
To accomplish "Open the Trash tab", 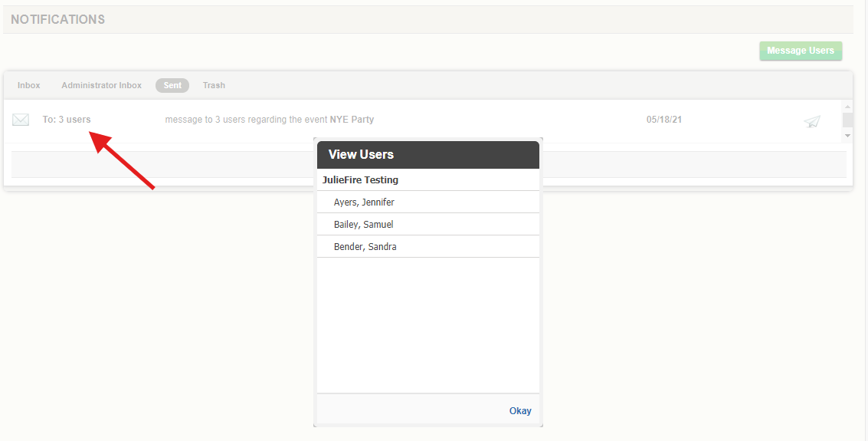I will click(214, 85).
